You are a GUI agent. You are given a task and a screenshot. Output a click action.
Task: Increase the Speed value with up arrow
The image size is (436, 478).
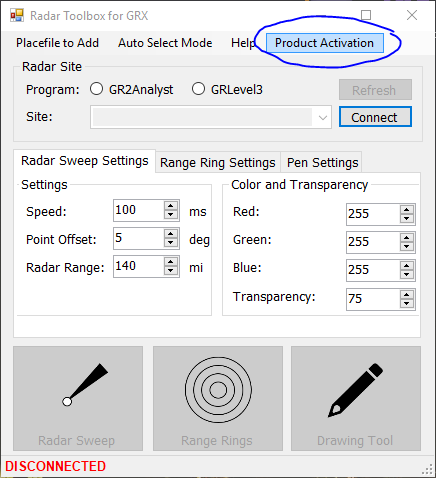pos(171,206)
